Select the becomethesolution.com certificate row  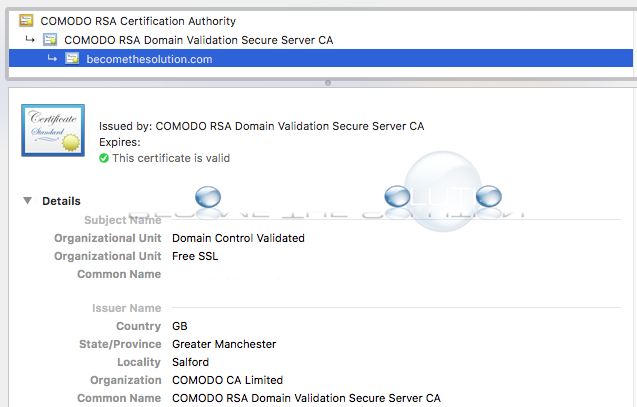click(321, 58)
